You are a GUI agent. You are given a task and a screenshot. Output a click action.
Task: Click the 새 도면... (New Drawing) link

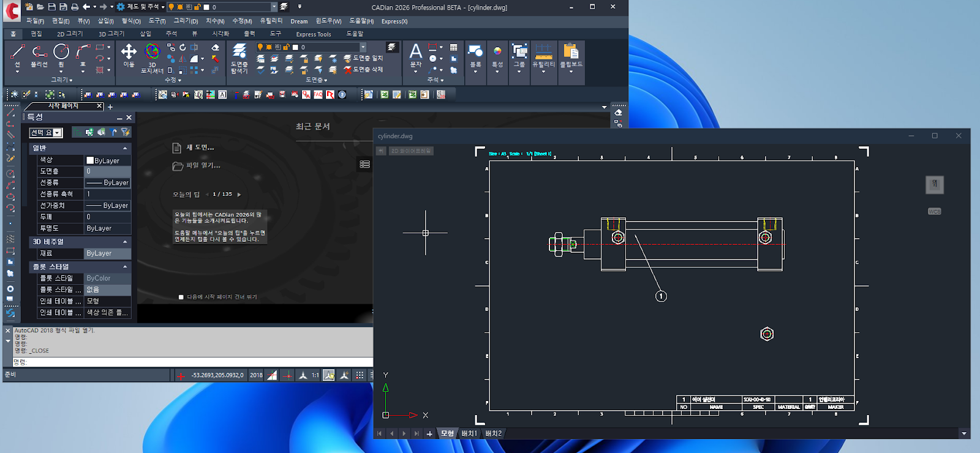[200, 148]
